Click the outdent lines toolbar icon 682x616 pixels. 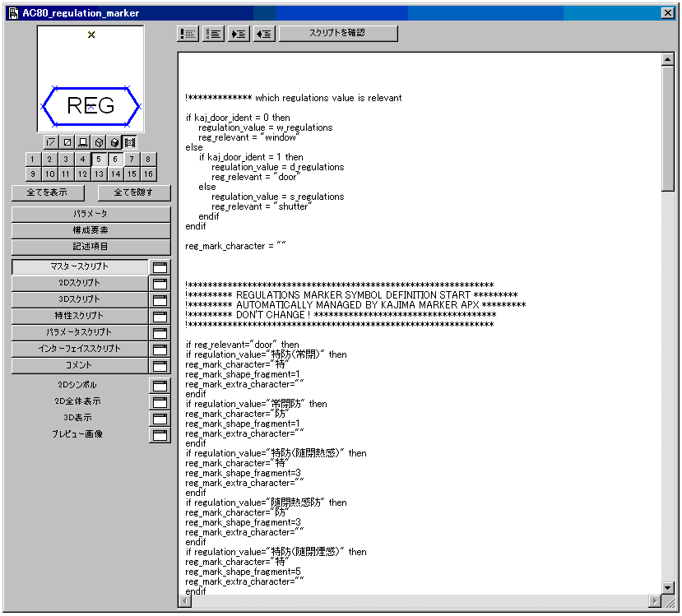point(264,34)
